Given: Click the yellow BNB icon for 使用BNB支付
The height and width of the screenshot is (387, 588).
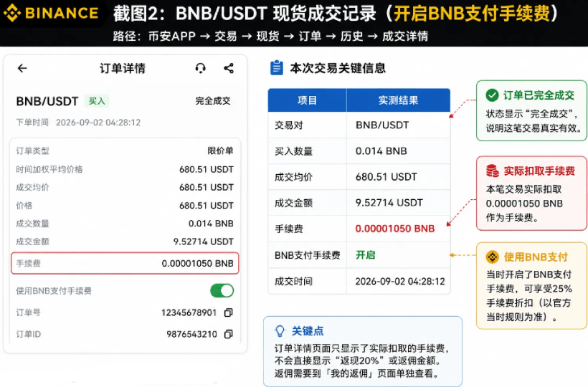Looking at the screenshot, I should coord(493,257).
